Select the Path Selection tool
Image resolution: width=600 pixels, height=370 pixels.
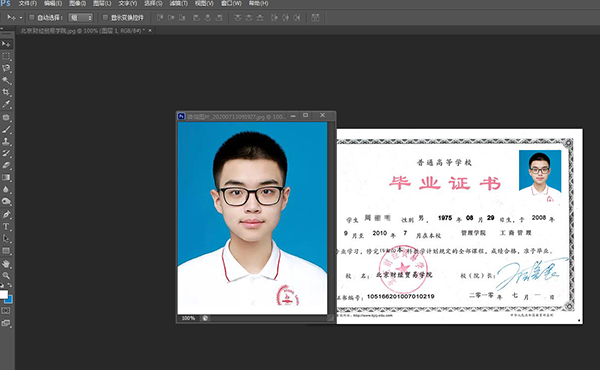6,238
